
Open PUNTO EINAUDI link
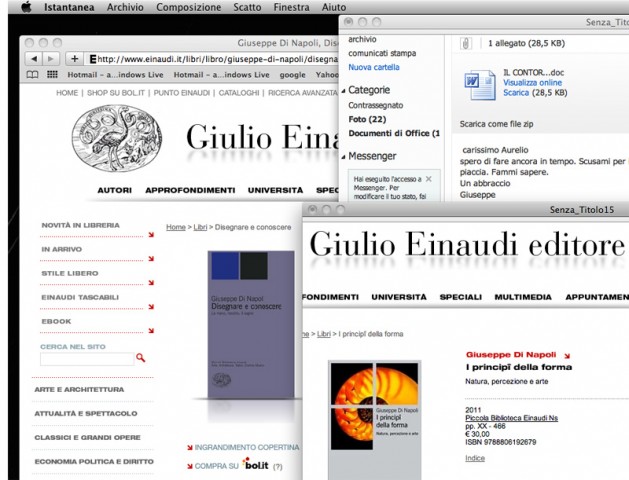pyautogui.click(x=182, y=93)
